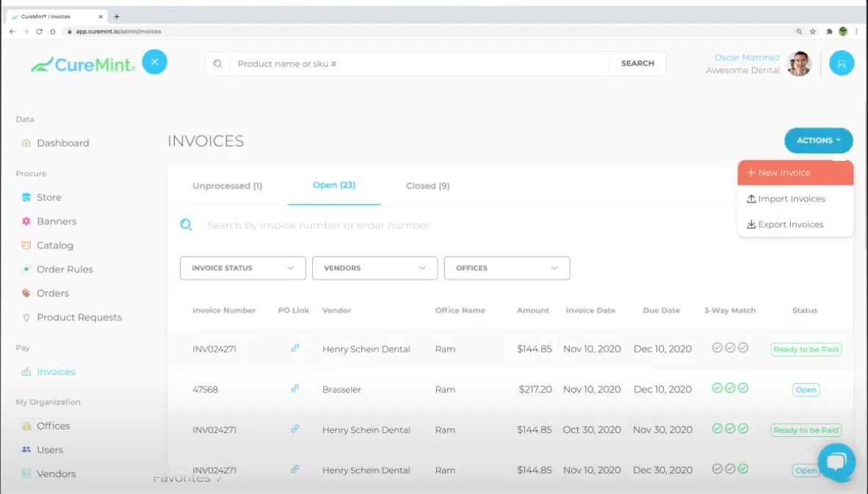Click the Vendors sidebar icon
Viewport: 868px width, 494px height.
tap(26, 473)
